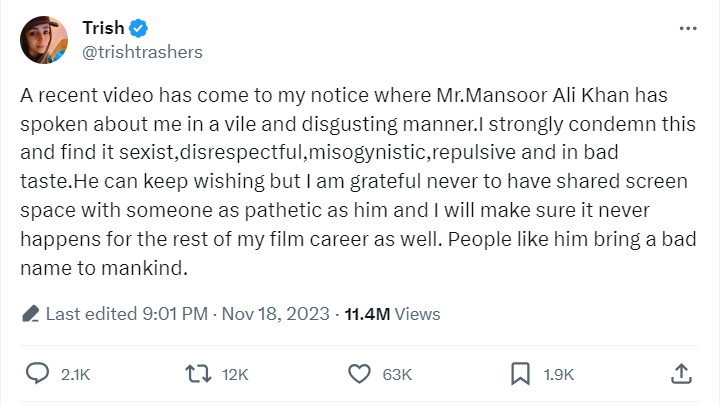Viewport: 721px width, 406px height.
Task: Click the share upload icon
Action: point(681,374)
